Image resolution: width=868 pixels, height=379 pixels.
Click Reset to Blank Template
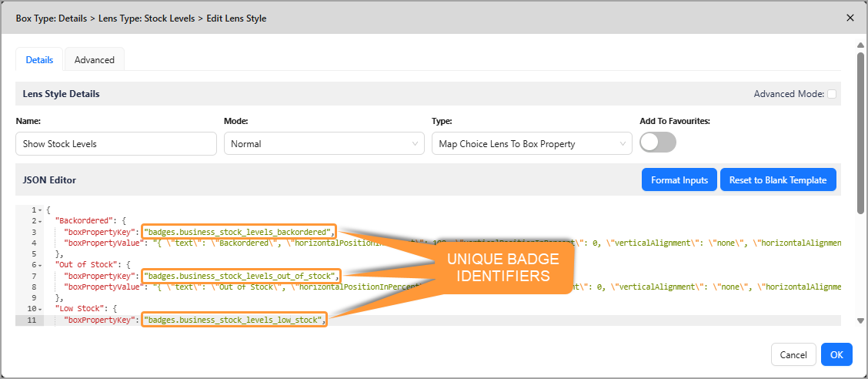pos(777,180)
